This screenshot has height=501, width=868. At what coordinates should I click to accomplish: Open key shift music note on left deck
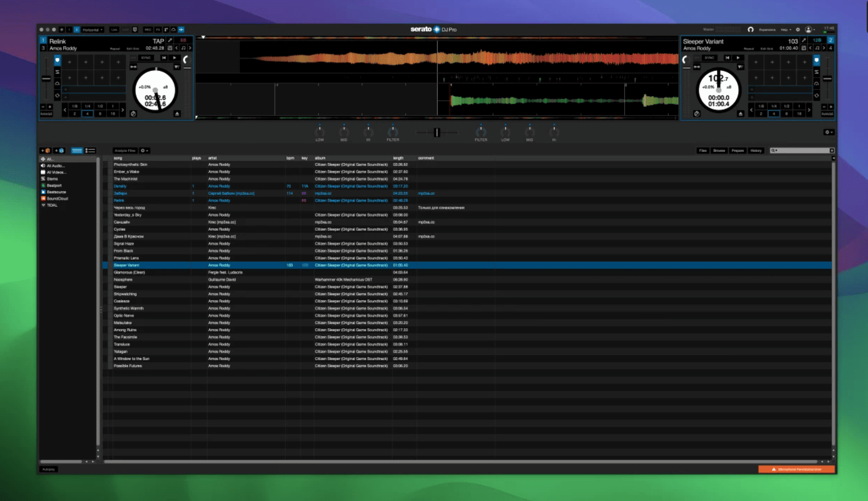183,48
